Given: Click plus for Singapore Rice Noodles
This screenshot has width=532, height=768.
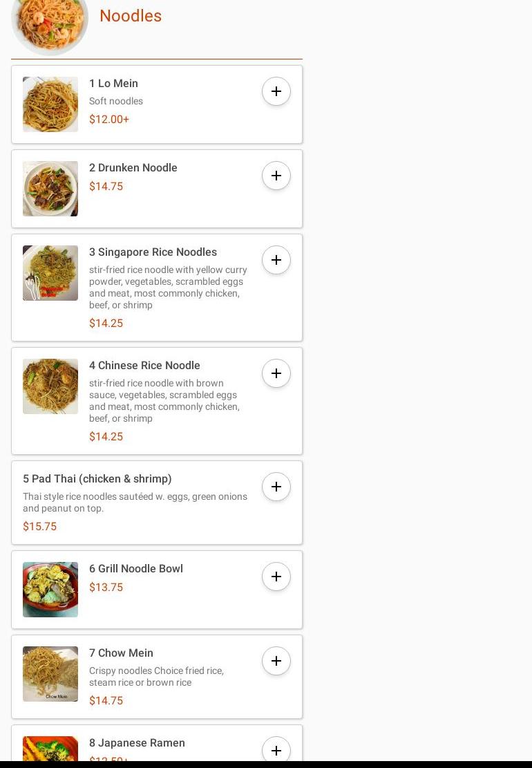Looking at the screenshot, I should coord(276,260).
